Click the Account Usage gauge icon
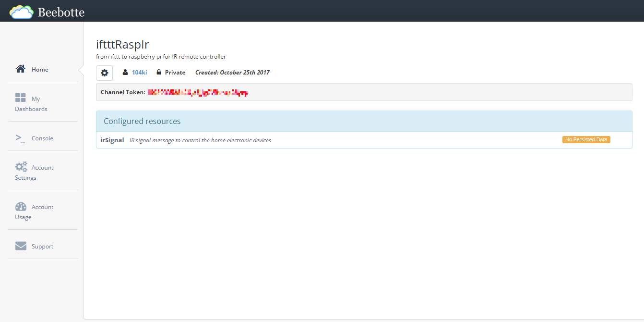This screenshot has width=644, height=322. tap(21, 207)
